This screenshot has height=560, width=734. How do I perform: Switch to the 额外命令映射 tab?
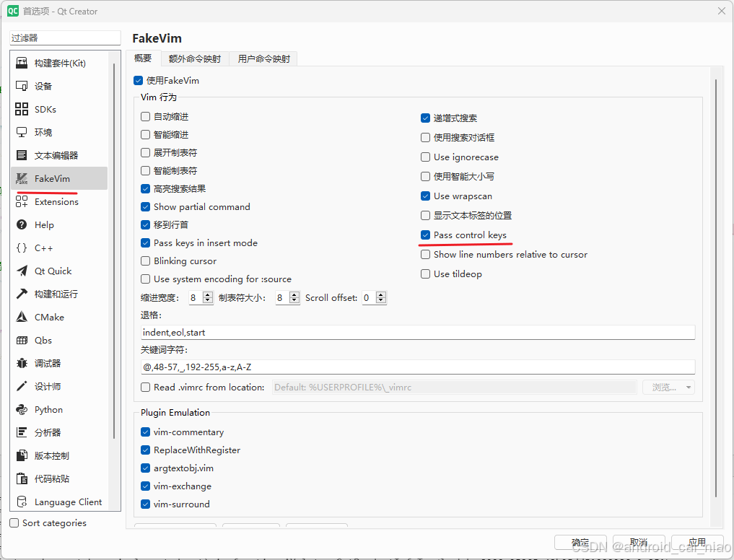pyautogui.click(x=195, y=58)
